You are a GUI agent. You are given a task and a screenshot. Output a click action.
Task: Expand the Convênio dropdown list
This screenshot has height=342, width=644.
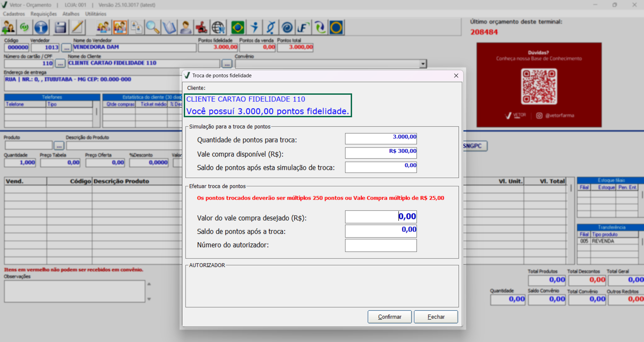423,63
